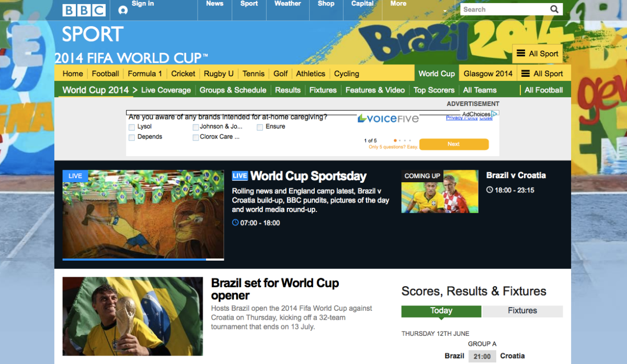
Task: Tick the Depends checkbox
Action: click(x=132, y=138)
